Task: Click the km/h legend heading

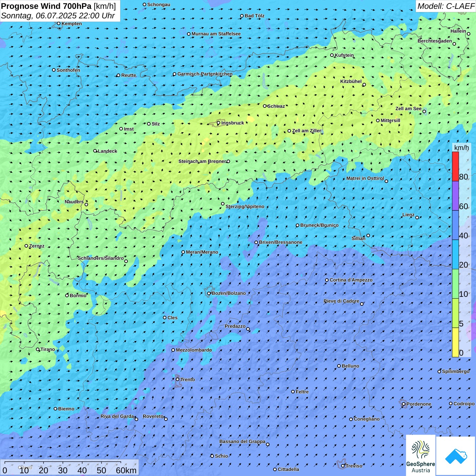Action: [461, 147]
